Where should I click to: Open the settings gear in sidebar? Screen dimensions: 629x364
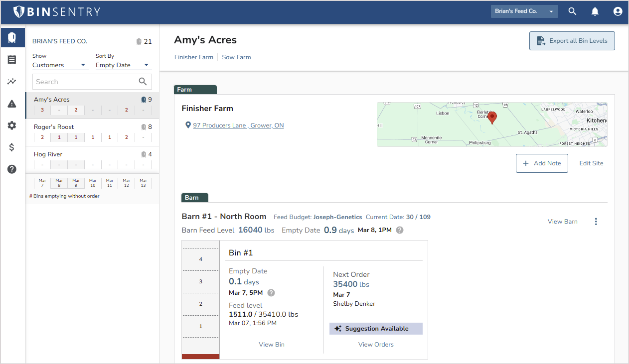click(12, 125)
